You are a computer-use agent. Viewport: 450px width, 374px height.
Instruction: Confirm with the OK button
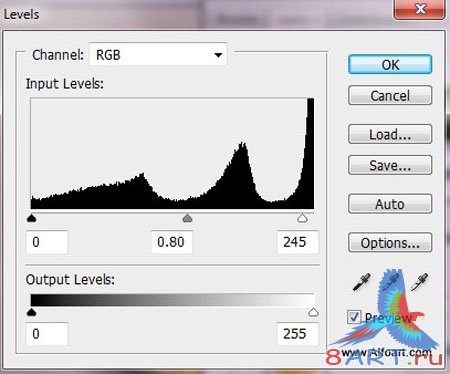click(x=390, y=64)
